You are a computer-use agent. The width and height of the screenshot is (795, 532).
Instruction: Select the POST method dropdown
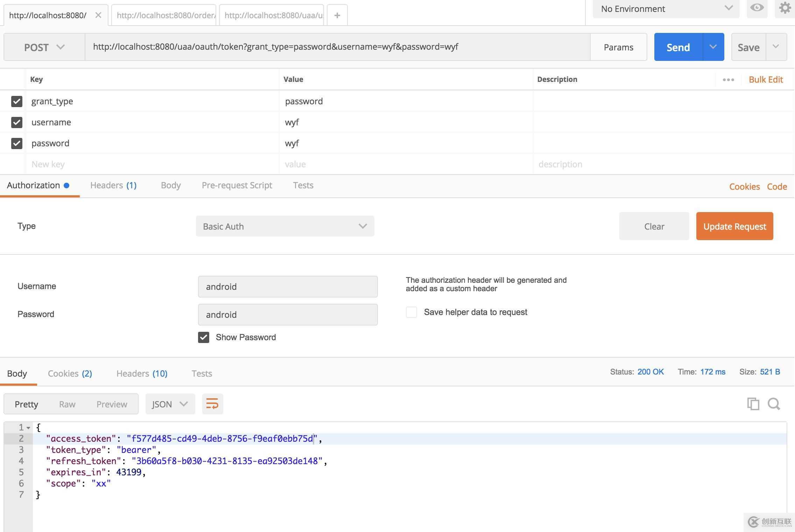click(44, 46)
